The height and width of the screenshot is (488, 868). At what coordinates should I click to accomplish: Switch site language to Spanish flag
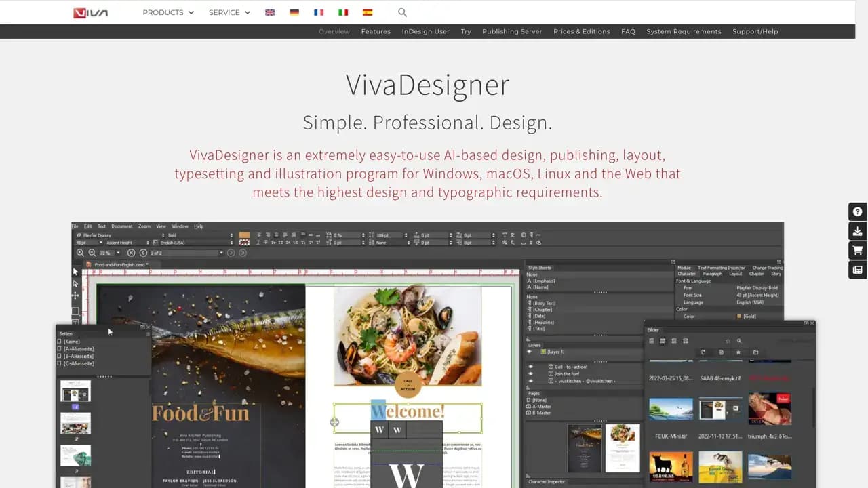click(x=368, y=12)
